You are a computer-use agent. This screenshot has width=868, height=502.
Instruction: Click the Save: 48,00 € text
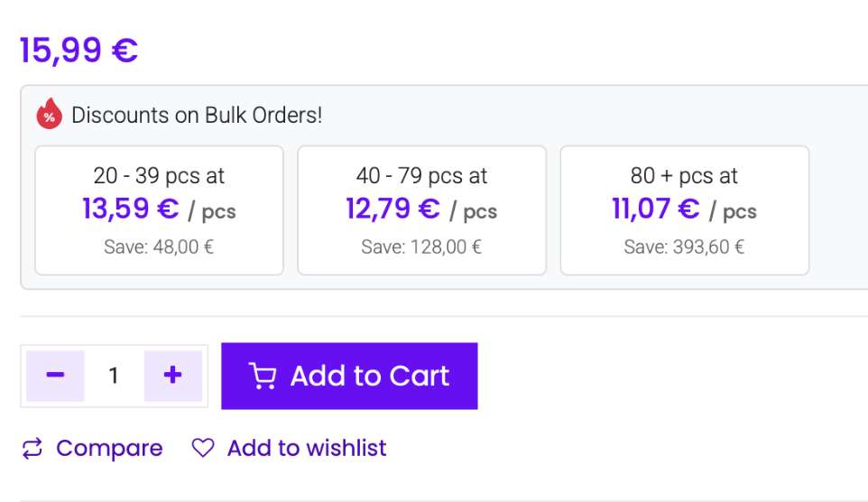point(159,246)
